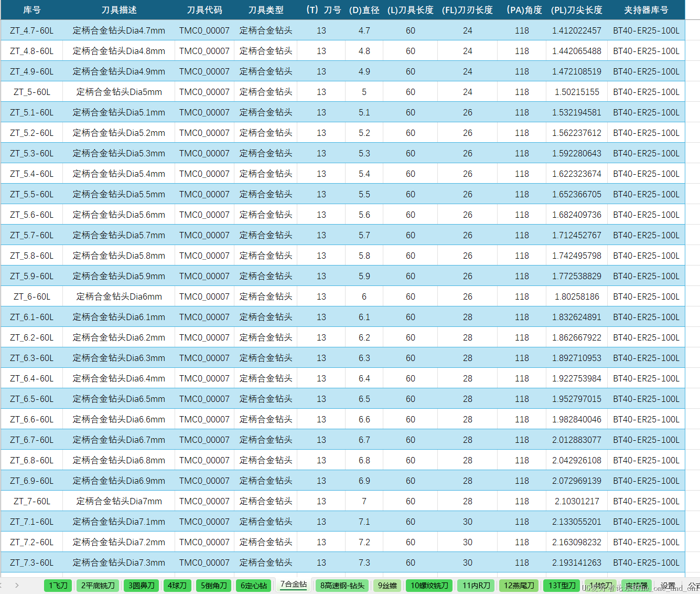
Task: Click description 定柄合金钻头Dia7.2mm
Action: tap(119, 542)
